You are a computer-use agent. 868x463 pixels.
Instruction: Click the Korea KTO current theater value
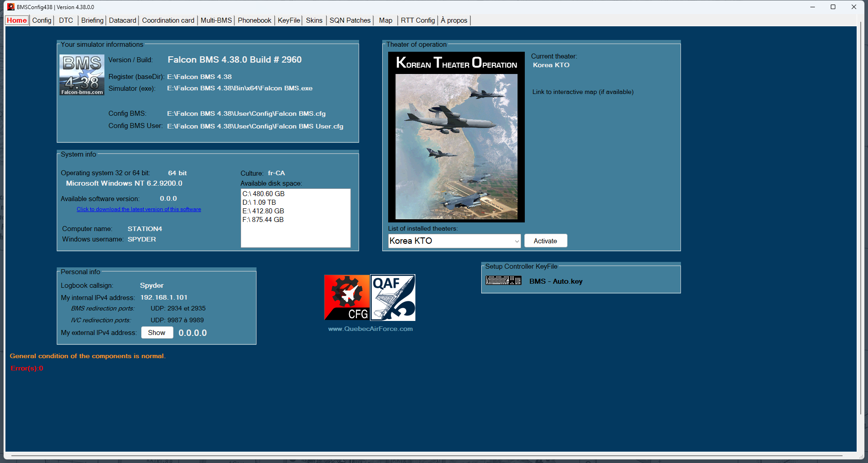point(551,65)
